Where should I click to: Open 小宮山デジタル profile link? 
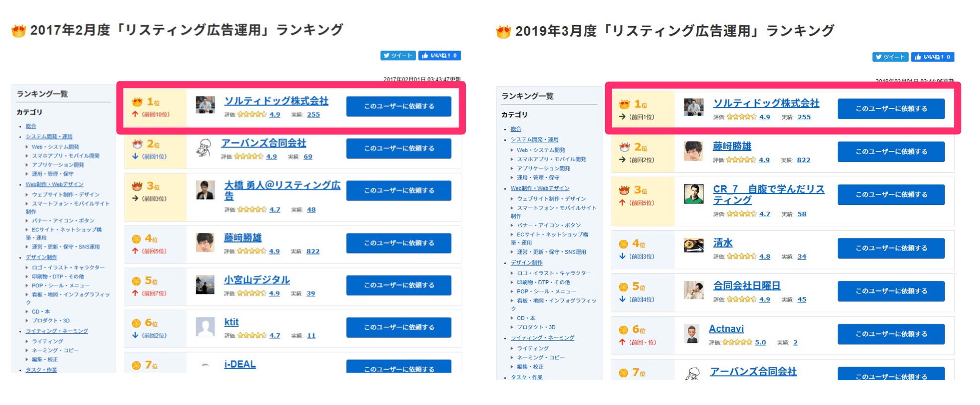[x=257, y=280]
